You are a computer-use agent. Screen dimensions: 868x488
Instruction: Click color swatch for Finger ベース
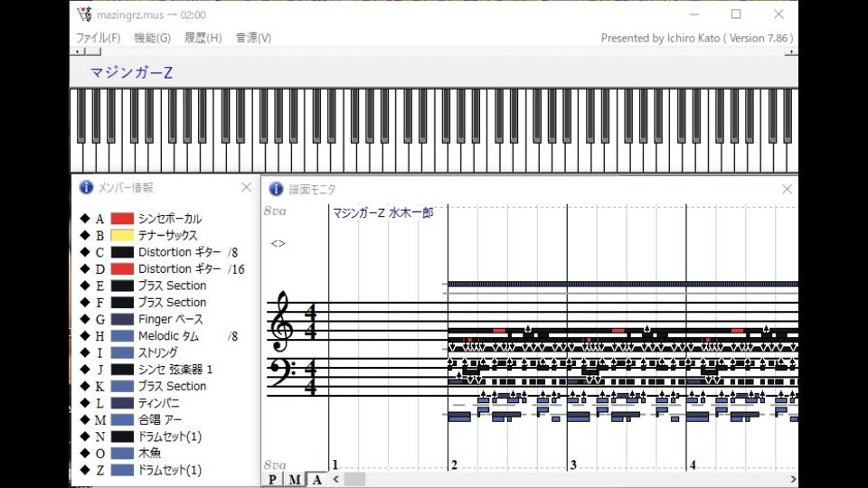coord(122,319)
